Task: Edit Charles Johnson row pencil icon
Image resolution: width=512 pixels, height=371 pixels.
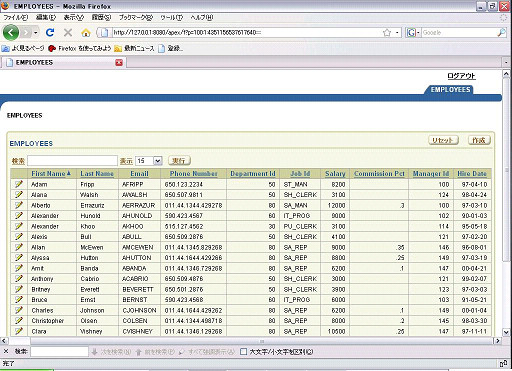Action: [x=19, y=310]
